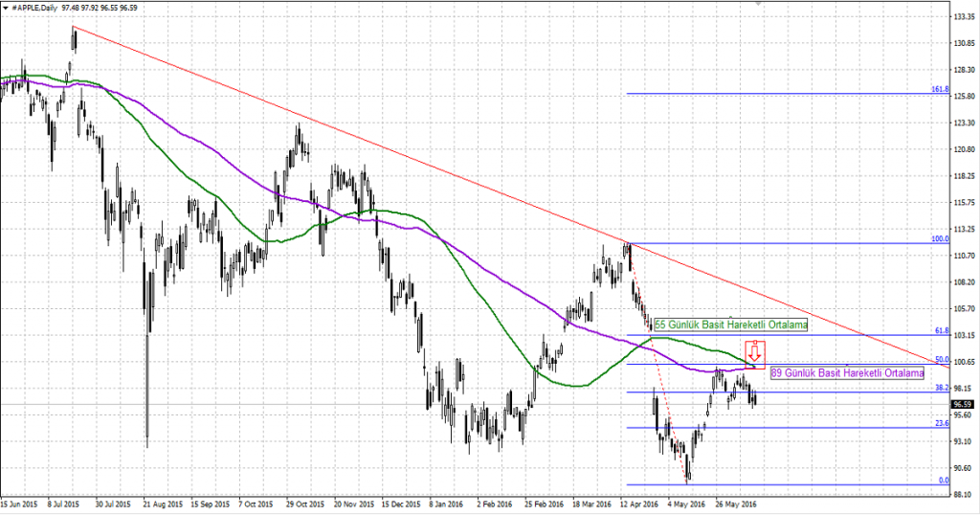Click the 21 Aug 2015 date label
The height and width of the screenshot is (515, 980).
point(163,504)
